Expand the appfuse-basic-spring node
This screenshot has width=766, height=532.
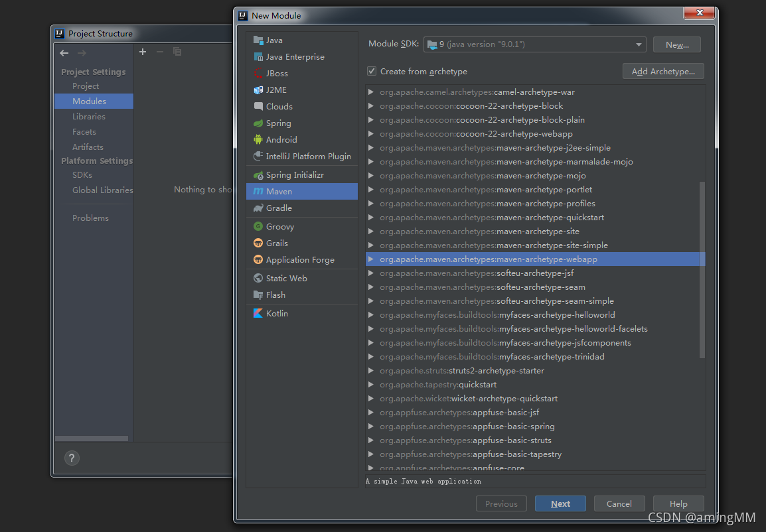tap(371, 426)
